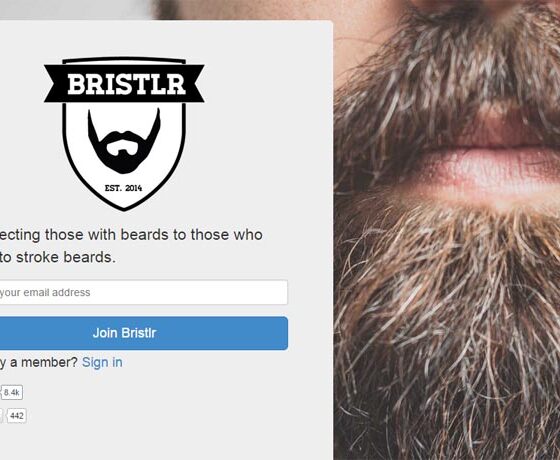Click the 8.4k share count bubble
560x460 pixels.
pos(12,392)
